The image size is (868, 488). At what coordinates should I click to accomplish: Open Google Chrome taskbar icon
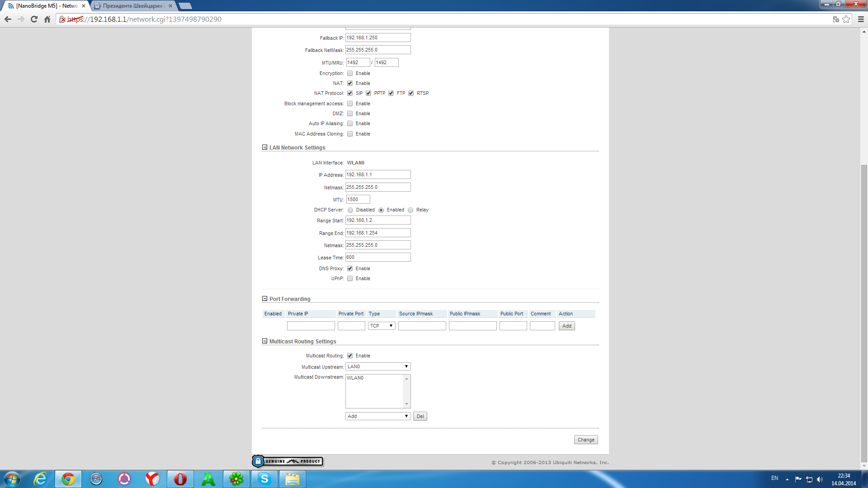68,479
